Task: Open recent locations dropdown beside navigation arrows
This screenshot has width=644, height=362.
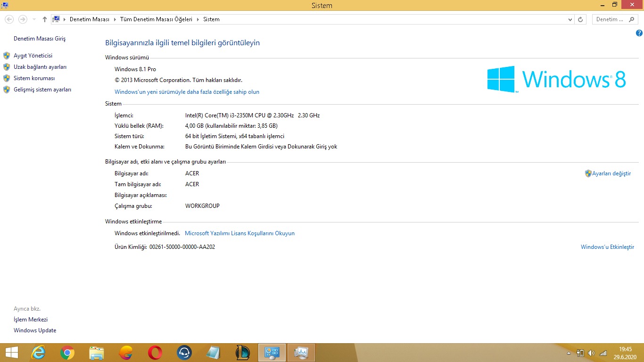Action: 34,19
